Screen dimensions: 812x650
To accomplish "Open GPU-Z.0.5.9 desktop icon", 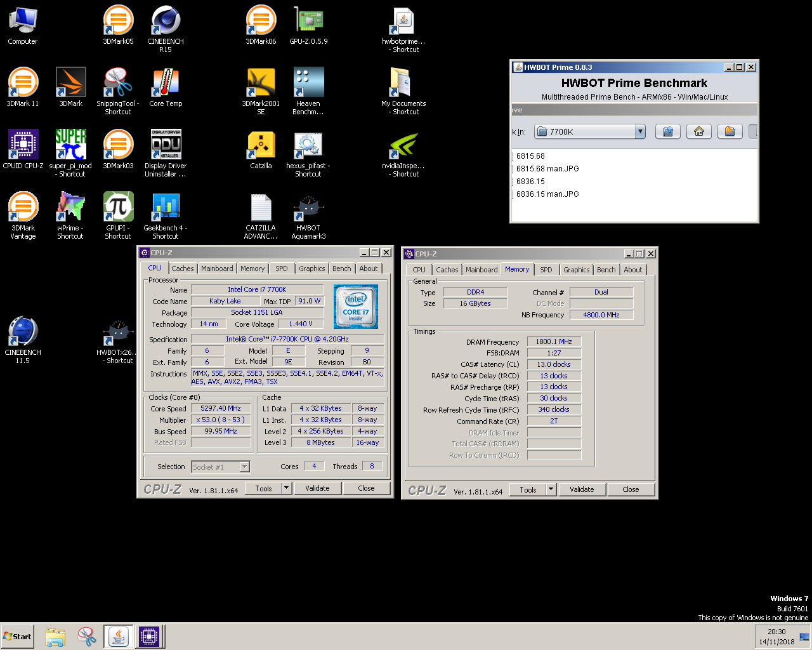I will [308, 25].
